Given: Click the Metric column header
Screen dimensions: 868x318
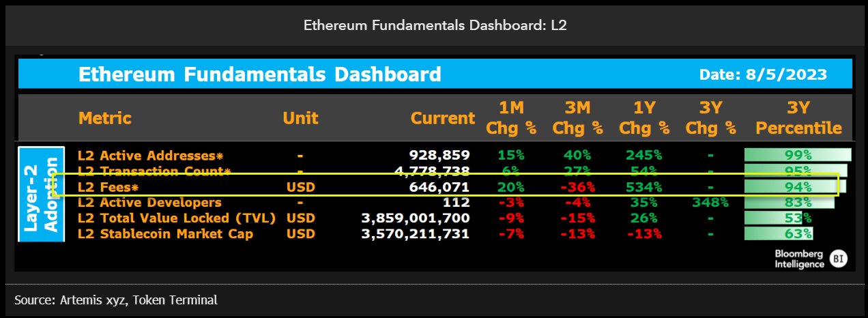Looking at the screenshot, I should 104,118.
